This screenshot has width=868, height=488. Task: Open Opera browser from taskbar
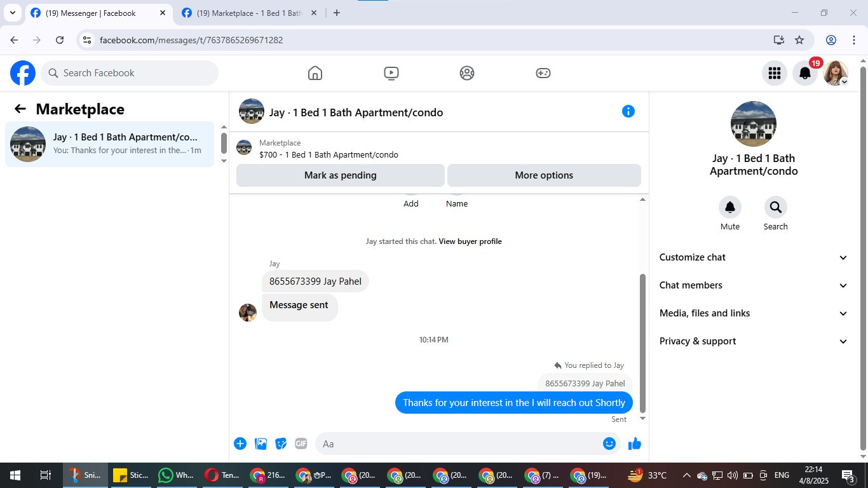coord(222,475)
